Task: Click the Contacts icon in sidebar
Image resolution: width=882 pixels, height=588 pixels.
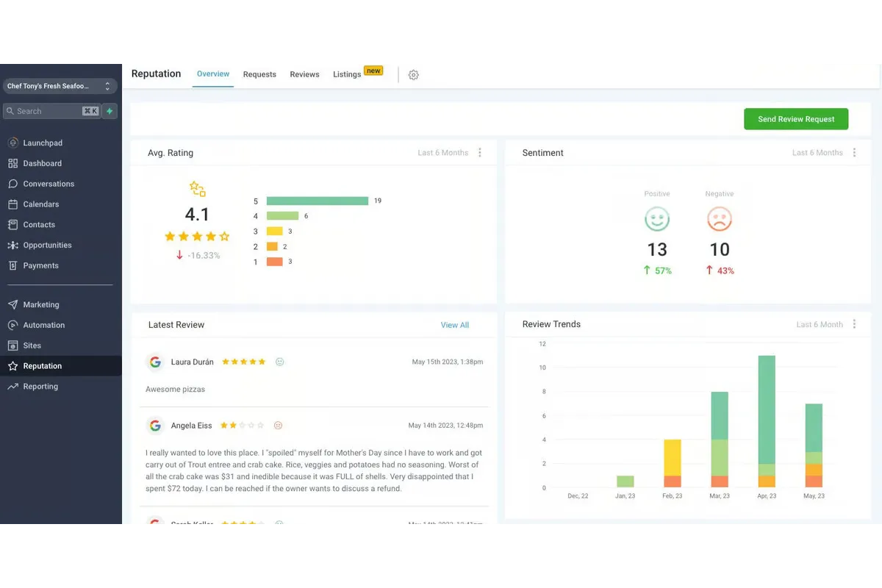Action: click(x=13, y=225)
